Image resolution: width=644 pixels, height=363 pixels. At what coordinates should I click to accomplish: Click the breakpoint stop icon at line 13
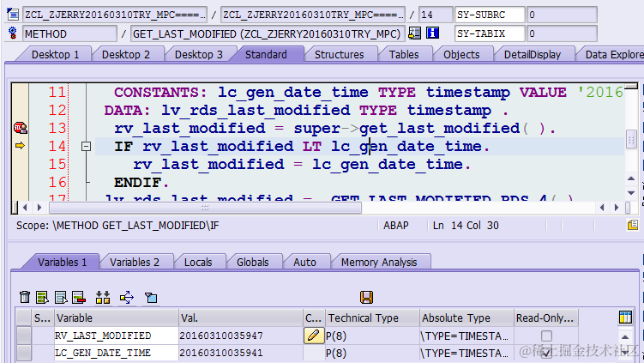coord(20,128)
